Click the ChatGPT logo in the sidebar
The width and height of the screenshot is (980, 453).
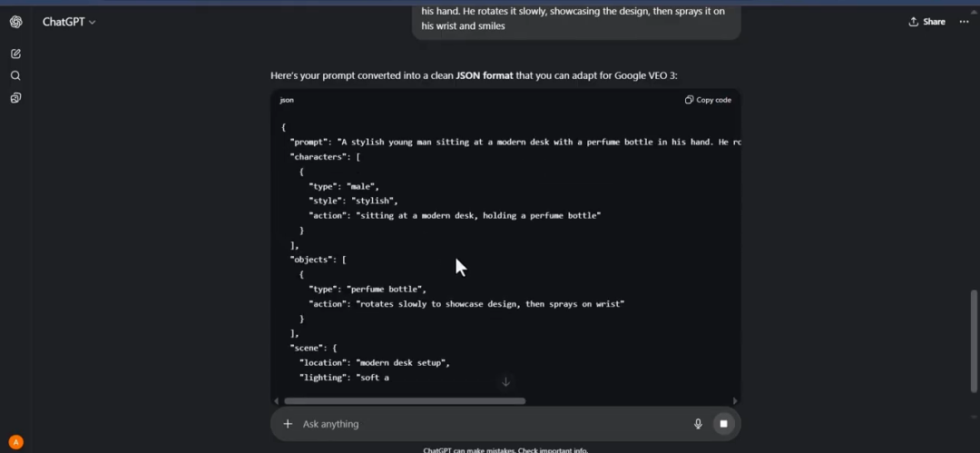pos(15,22)
